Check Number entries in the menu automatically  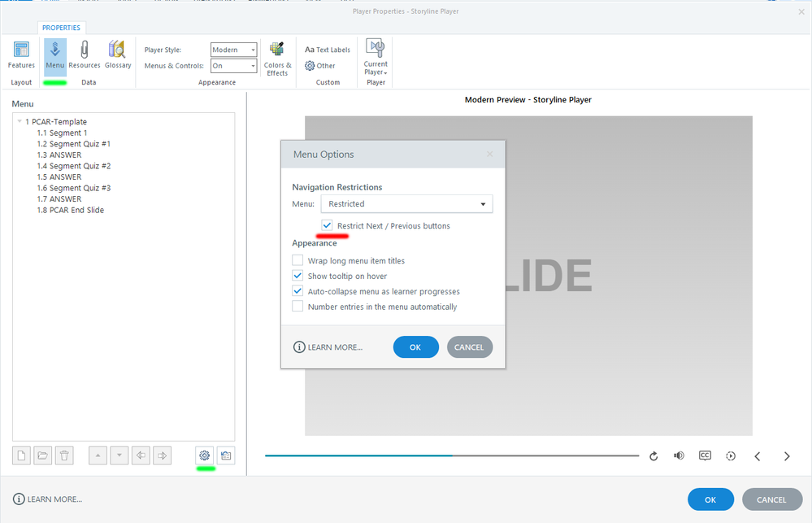(297, 307)
